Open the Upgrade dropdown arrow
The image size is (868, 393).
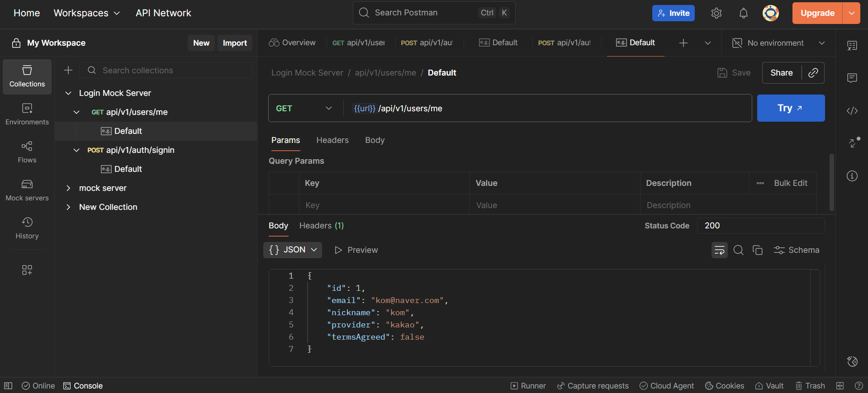coord(851,13)
